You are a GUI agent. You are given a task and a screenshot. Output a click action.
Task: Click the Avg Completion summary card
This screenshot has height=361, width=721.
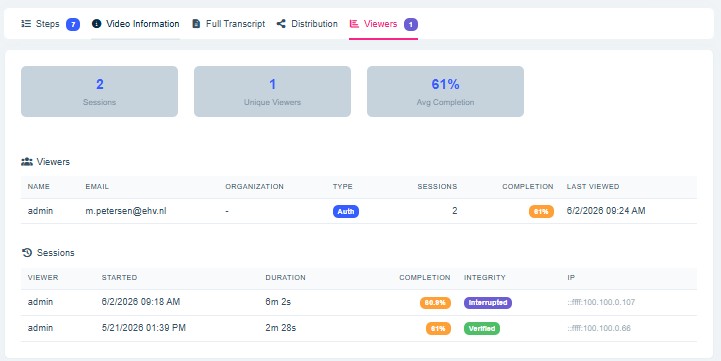pos(445,92)
